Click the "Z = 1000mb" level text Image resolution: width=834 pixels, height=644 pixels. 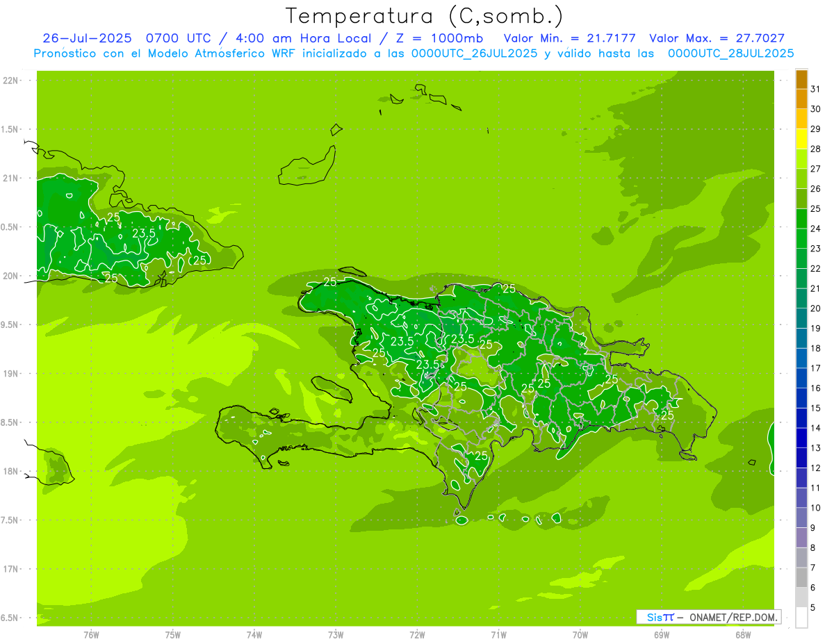[439, 38]
